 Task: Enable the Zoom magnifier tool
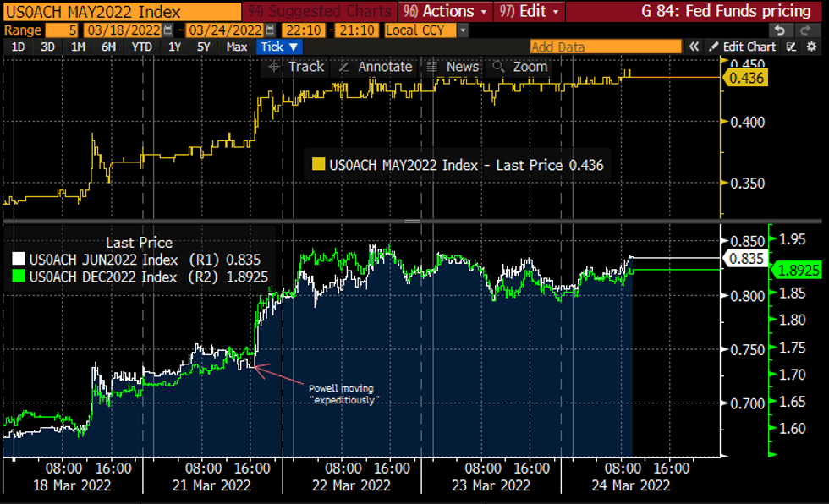tap(520, 67)
